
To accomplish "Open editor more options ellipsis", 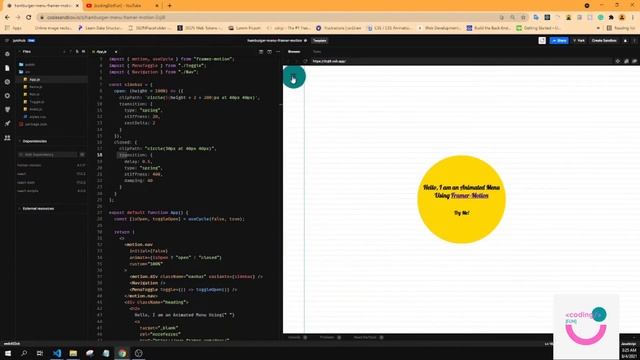I will [x=278, y=52].
